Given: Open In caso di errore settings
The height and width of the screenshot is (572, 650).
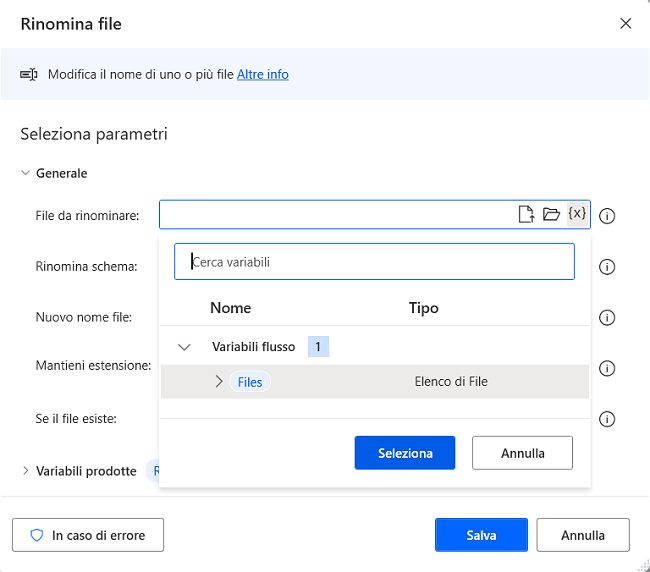Looking at the screenshot, I should pyautogui.click(x=88, y=535).
